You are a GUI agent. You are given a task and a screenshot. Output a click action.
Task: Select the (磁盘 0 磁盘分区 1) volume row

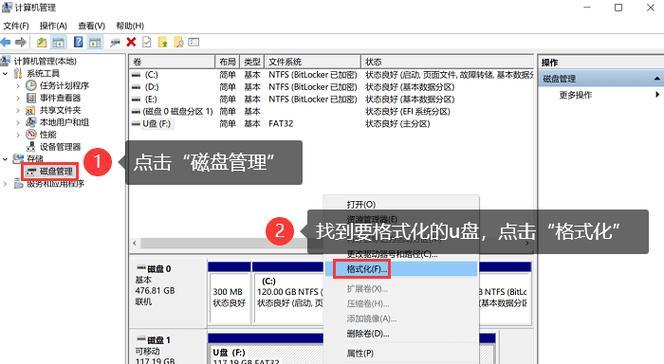pos(331,112)
